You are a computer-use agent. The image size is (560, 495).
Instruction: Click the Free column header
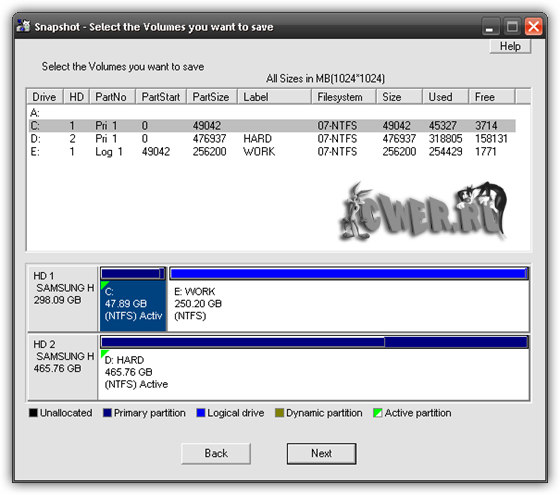tap(491, 97)
